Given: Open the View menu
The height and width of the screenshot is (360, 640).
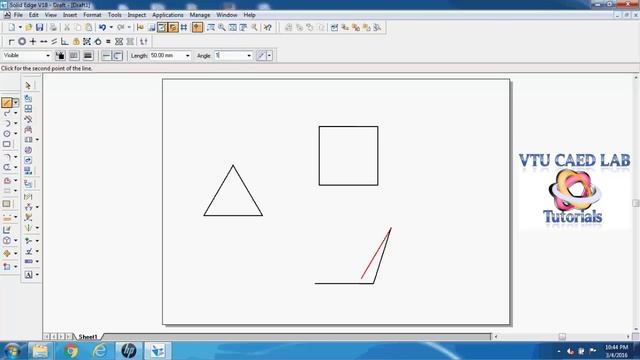Looking at the screenshot, I should point(51,15).
